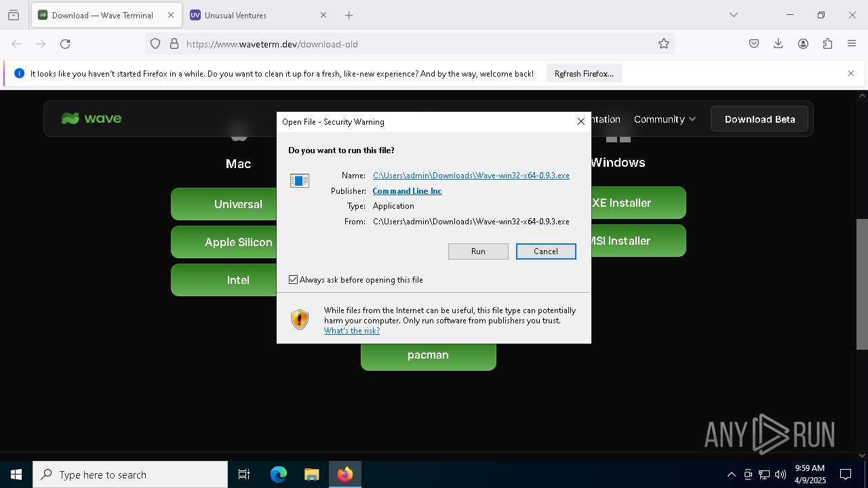The image size is (868, 488).
Task: Uncheck Always ask before opening this file
Action: tap(294, 279)
